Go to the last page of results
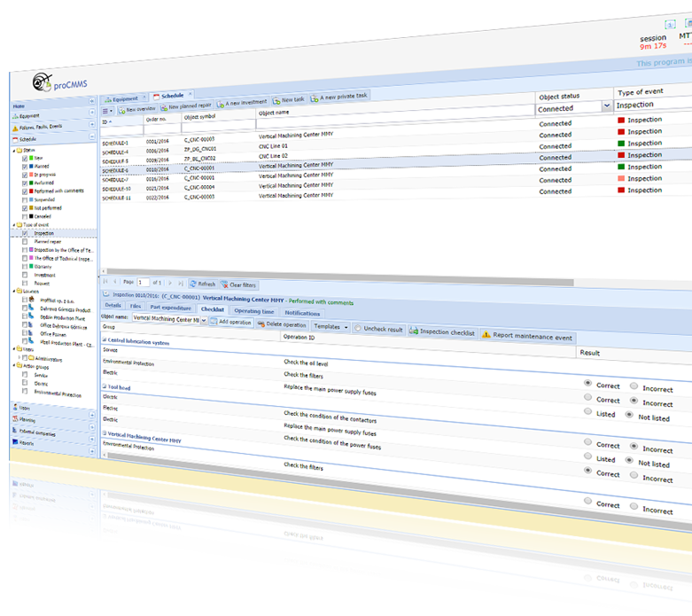The height and width of the screenshot is (616, 692). pos(181,283)
